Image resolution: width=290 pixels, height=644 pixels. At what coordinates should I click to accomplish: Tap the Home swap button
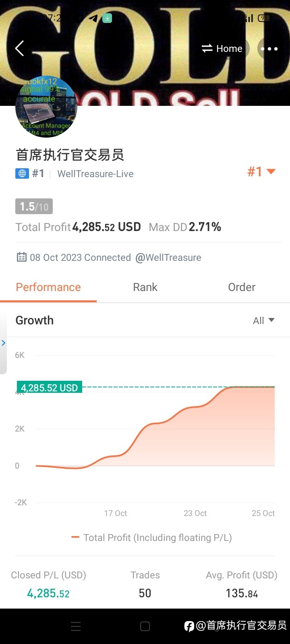coord(222,49)
